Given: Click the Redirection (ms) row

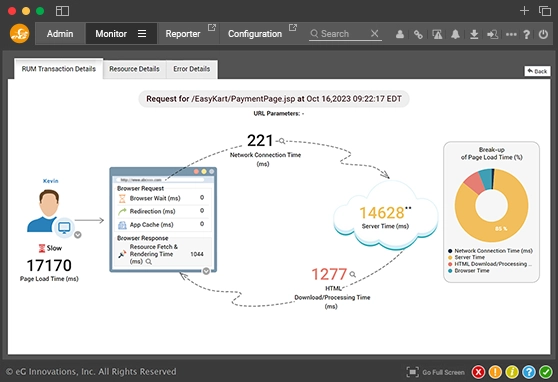Looking at the screenshot, I should pos(163,211).
